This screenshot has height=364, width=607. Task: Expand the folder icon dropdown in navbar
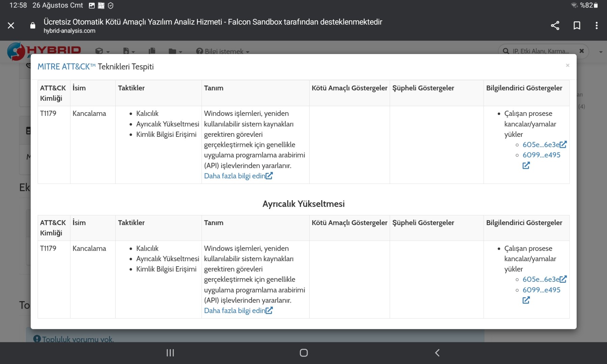pyautogui.click(x=175, y=51)
